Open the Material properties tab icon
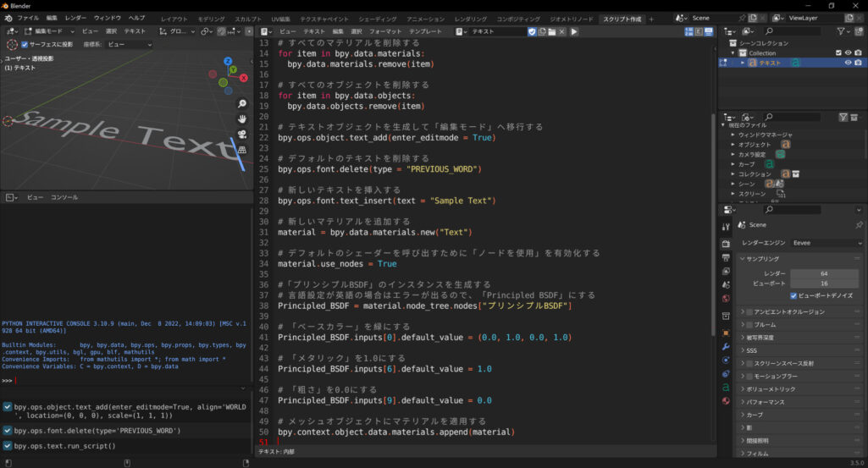Image resolution: width=868 pixels, height=468 pixels. click(x=726, y=401)
